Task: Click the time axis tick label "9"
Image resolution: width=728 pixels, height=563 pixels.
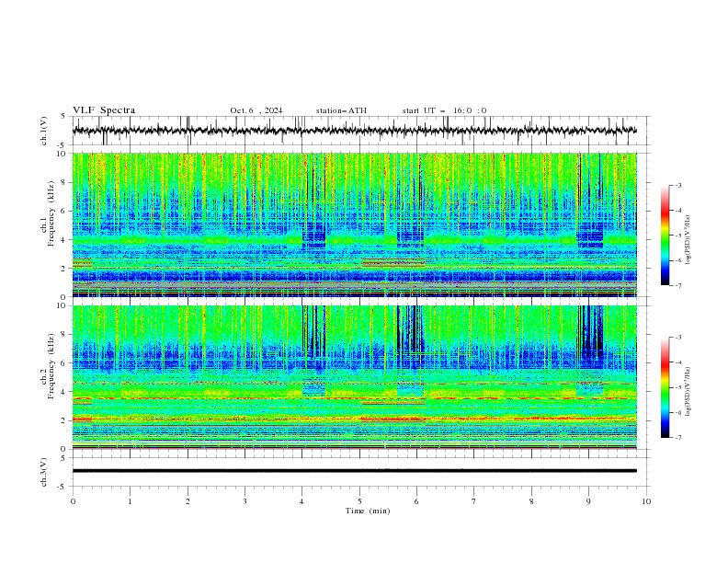Action: 588,501
